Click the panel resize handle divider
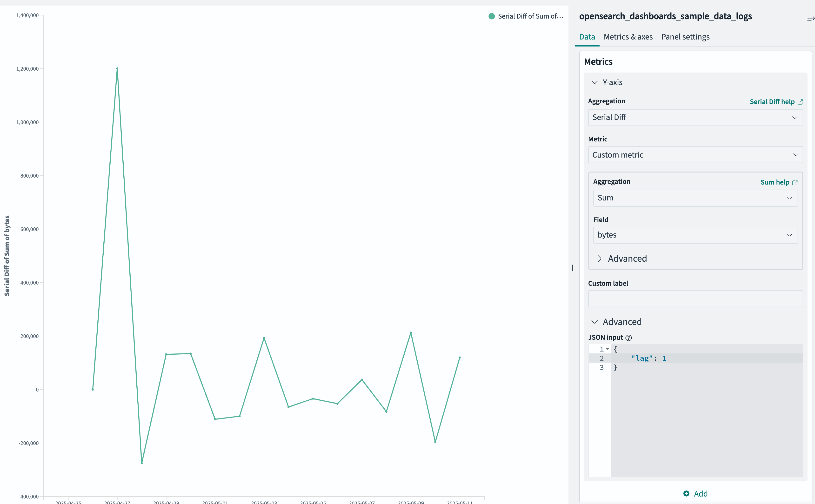Image resolution: width=815 pixels, height=504 pixels. pos(571,268)
